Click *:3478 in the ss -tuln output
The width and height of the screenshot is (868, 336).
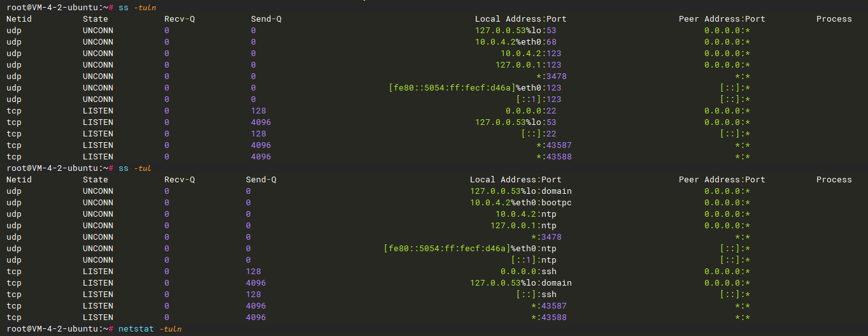pos(551,77)
